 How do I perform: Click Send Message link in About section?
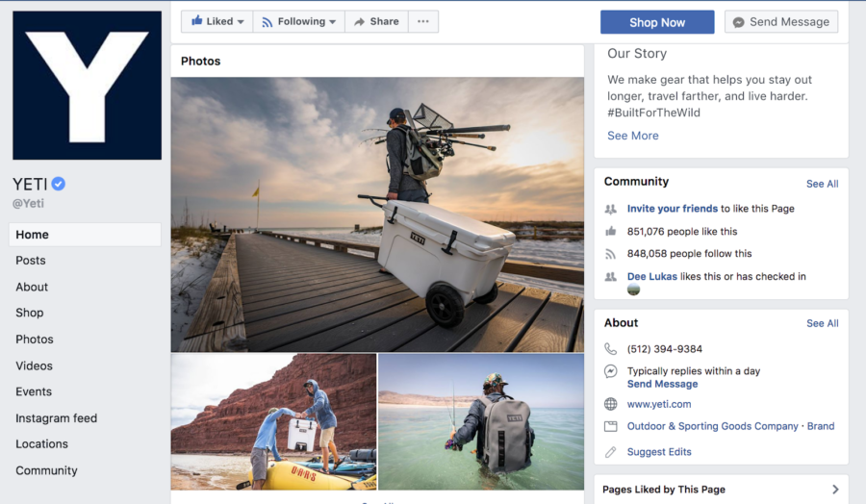(x=662, y=384)
